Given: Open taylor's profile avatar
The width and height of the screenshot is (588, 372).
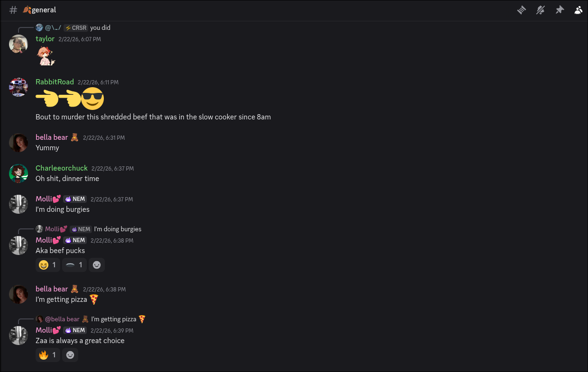Looking at the screenshot, I should (x=18, y=44).
